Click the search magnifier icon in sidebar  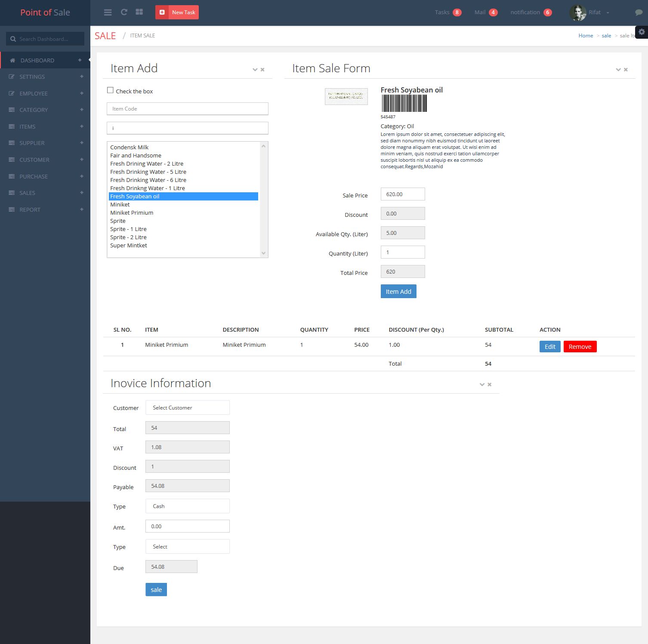13,39
